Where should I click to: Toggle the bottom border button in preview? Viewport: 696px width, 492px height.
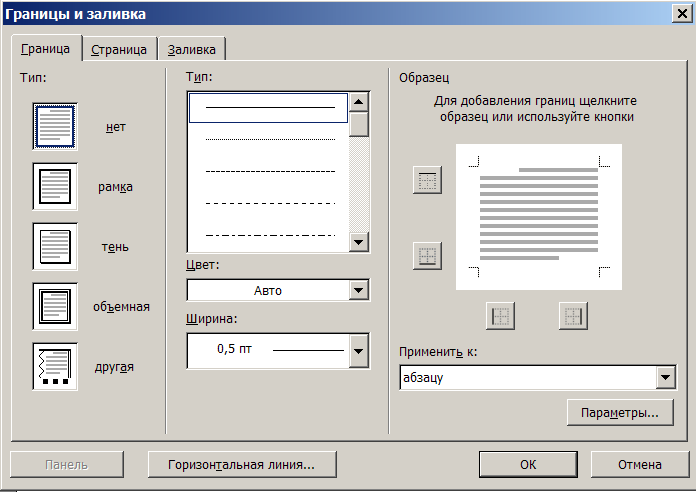click(x=427, y=256)
